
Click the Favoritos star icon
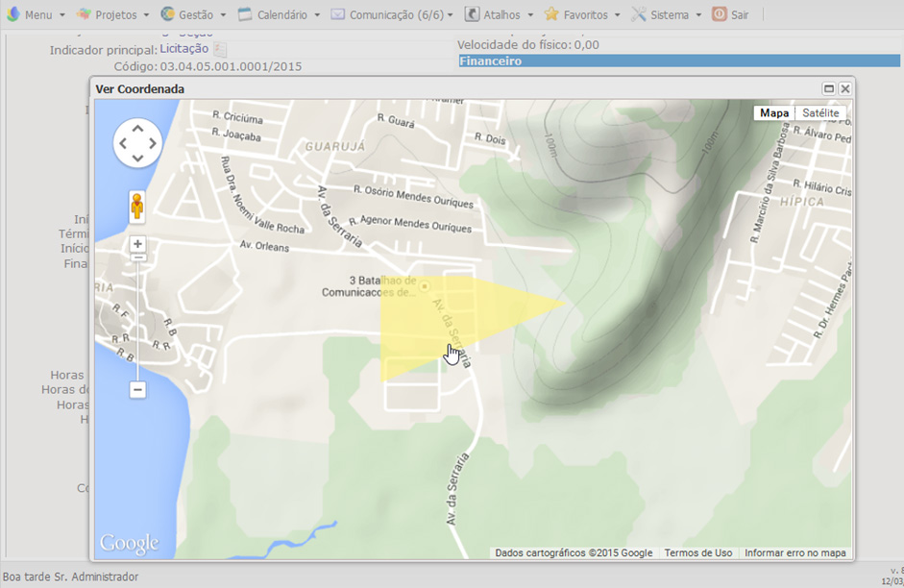(x=551, y=13)
